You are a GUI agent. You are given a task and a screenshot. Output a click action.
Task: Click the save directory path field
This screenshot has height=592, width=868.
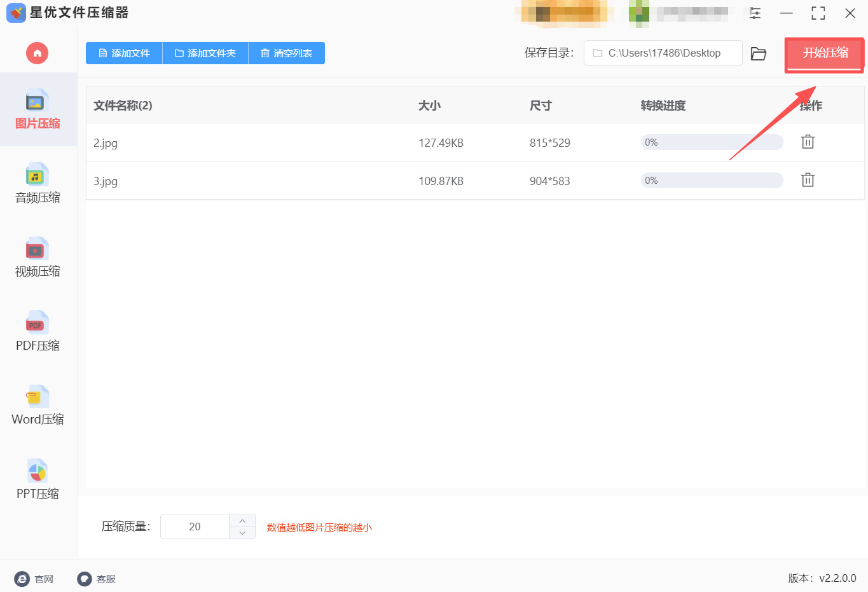663,53
